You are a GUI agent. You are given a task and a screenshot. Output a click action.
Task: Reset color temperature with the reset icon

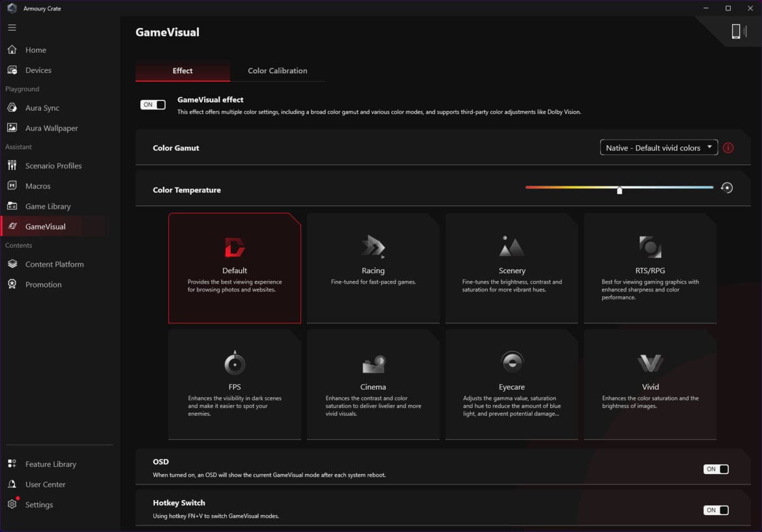[x=727, y=188]
